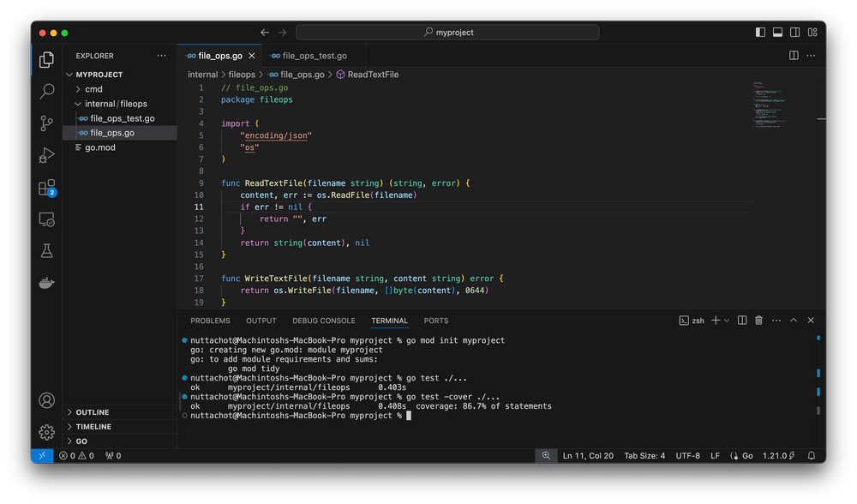Click the notifications bell in status bar
This screenshot has width=857, height=504.
pos(811,455)
